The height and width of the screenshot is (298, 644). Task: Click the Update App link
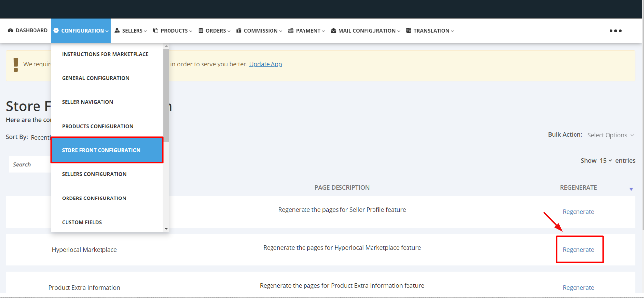[x=265, y=64]
